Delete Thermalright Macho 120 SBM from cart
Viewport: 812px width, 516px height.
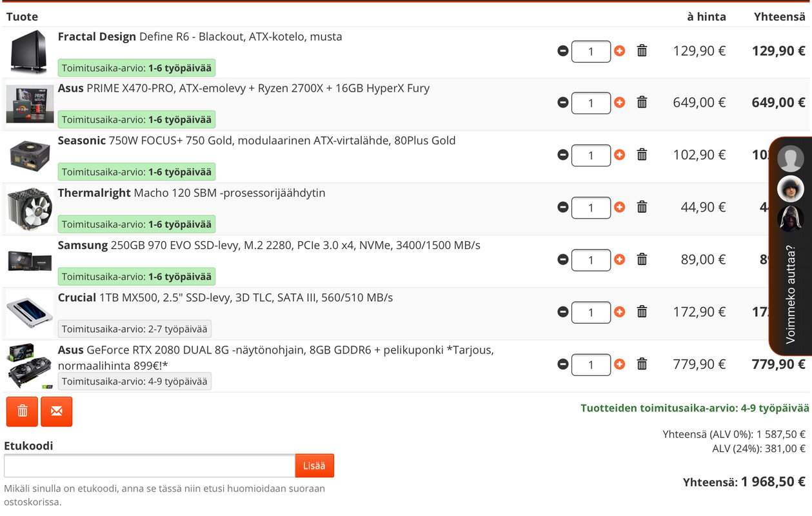click(642, 207)
